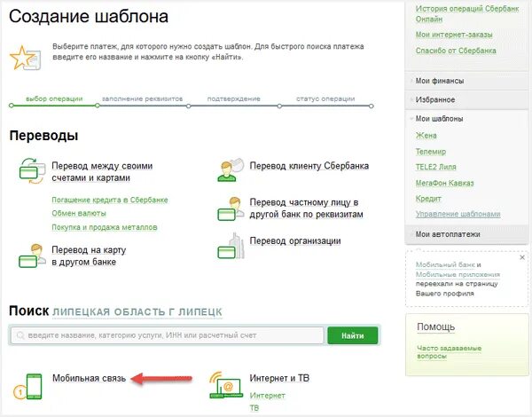Select the 'заполнение реквизитов' step
Screen dimensions: 532x417
142,98
